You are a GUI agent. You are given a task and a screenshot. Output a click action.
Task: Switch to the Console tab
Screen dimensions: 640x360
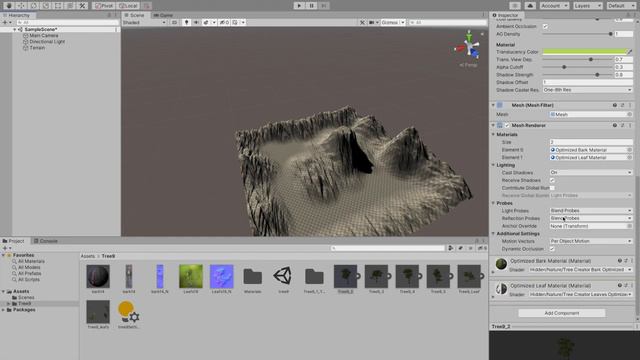pyautogui.click(x=46, y=241)
